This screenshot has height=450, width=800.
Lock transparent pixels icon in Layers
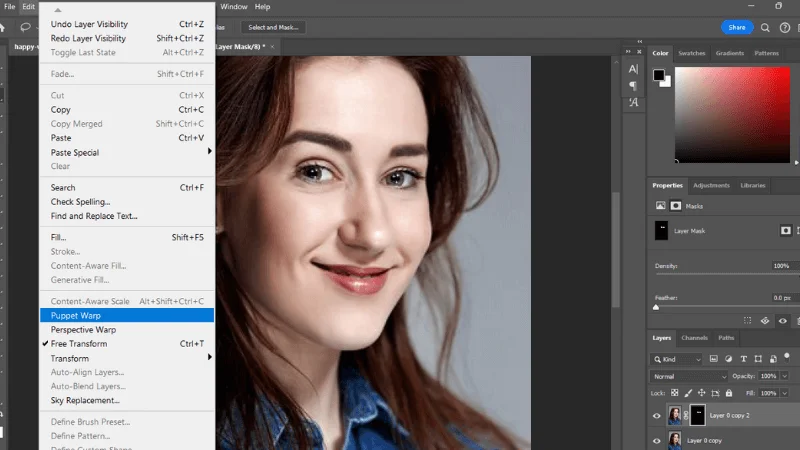click(x=674, y=393)
